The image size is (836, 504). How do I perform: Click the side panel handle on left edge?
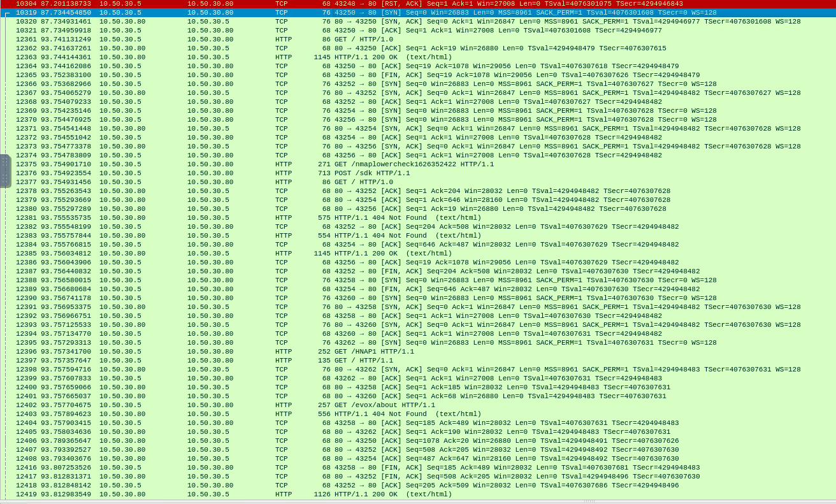click(5, 171)
